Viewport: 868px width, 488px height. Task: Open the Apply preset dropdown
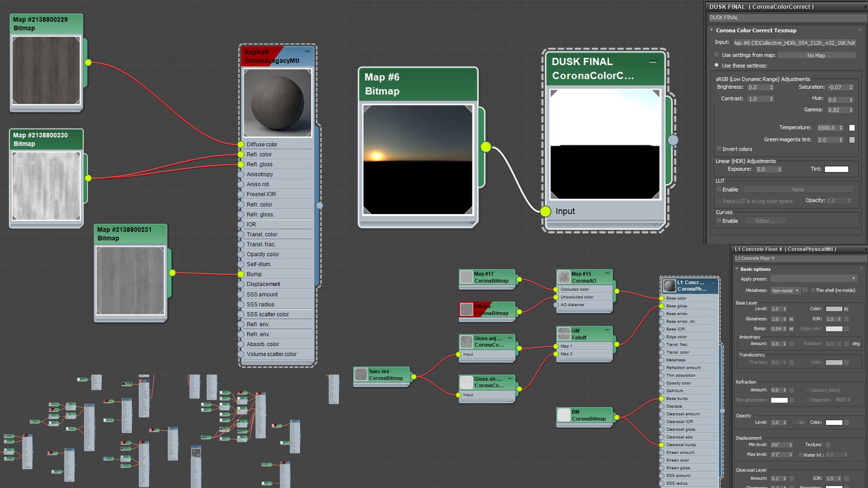coord(814,278)
